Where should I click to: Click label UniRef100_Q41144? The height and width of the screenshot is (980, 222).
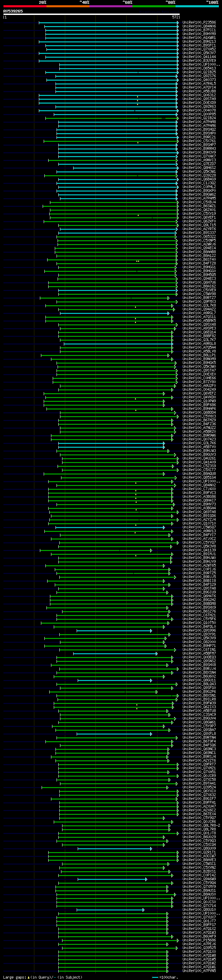pyautogui.click(x=199, y=57)
